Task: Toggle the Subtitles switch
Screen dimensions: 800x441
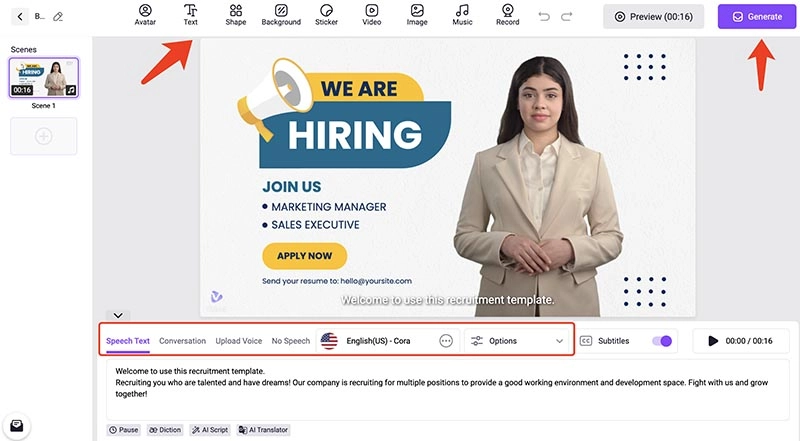Action: coord(661,341)
